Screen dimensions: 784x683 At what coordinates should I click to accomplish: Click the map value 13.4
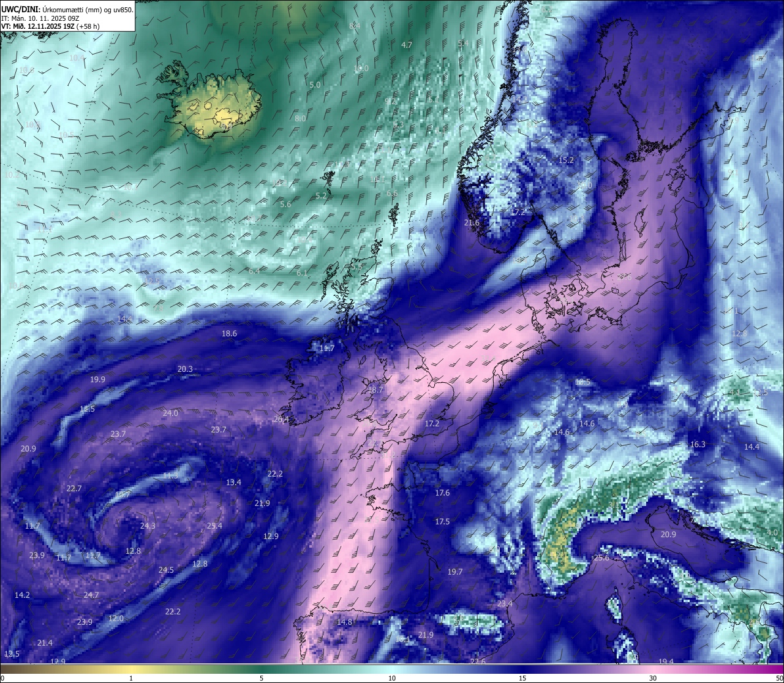233,482
